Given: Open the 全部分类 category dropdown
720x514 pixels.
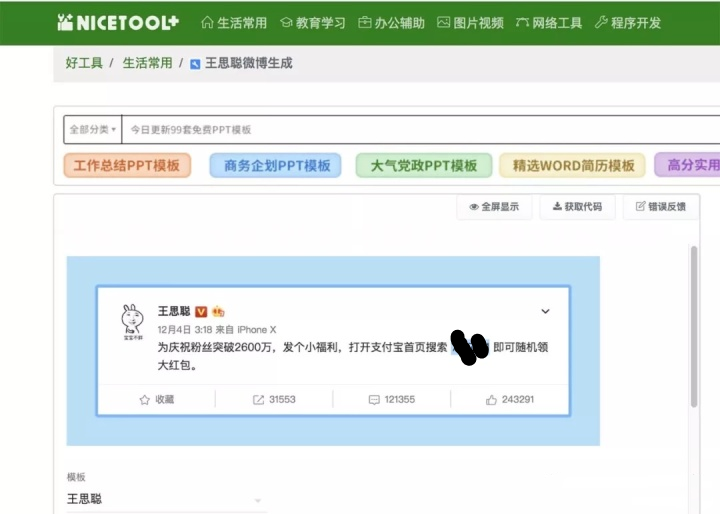Looking at the screenshot, I should (93, 130).
